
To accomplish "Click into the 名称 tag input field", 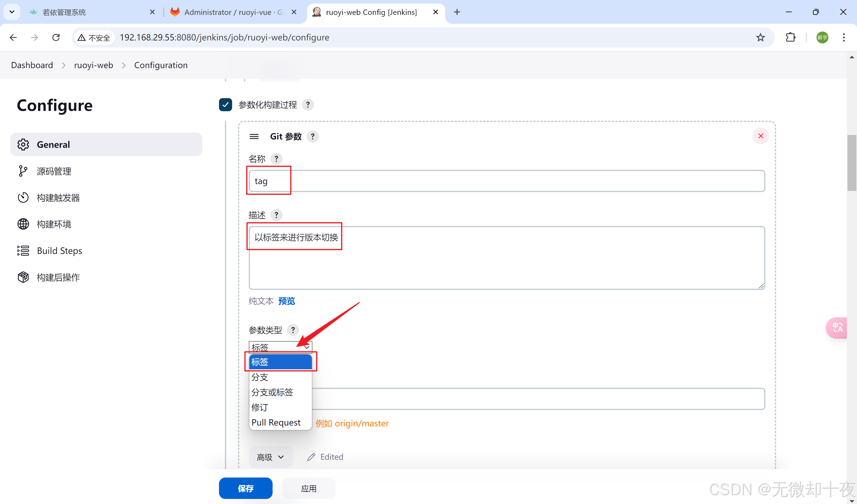I will 507,181.
